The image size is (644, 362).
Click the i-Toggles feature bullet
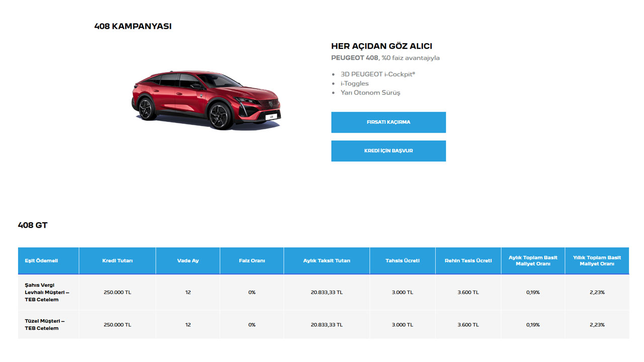354,83
